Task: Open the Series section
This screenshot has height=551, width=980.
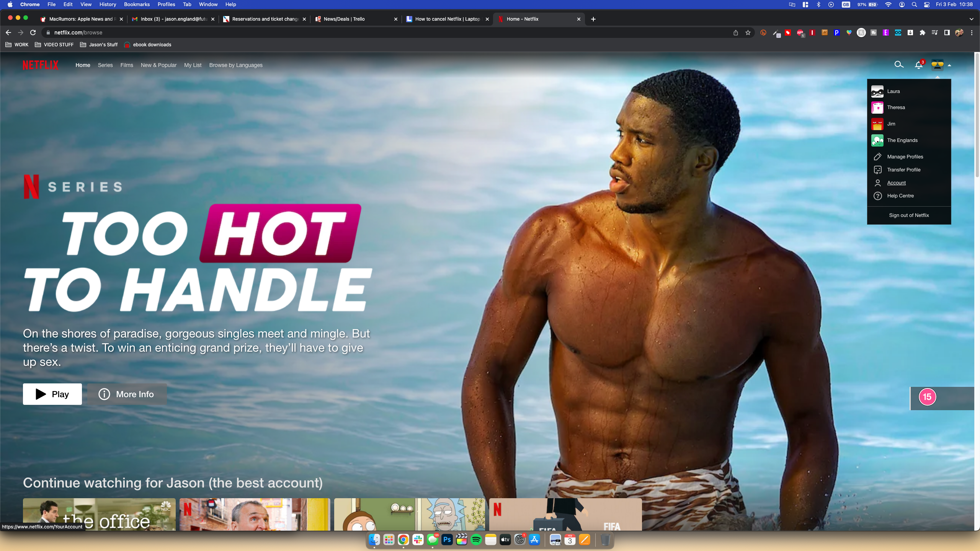Action: click(x=105, y=65)
